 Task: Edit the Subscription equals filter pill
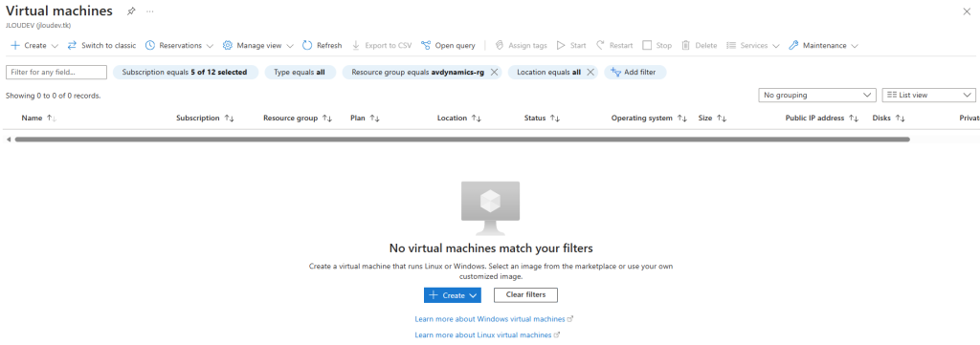(185, 73)
